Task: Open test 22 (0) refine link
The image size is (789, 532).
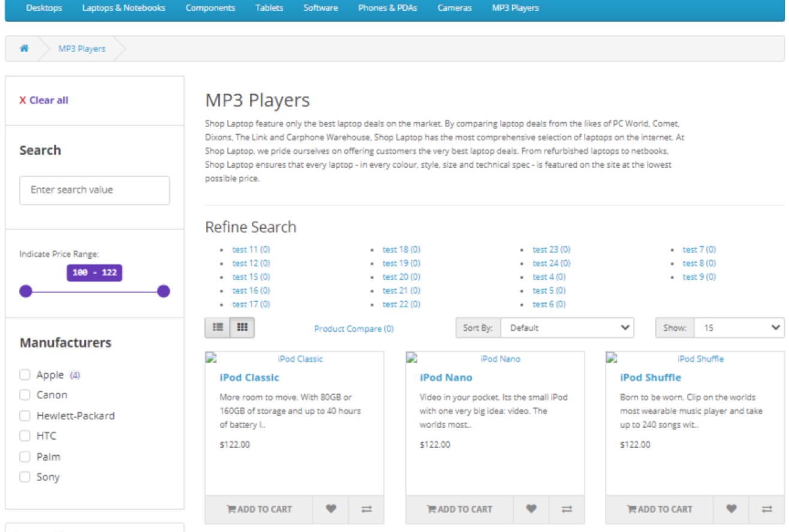Action: [402, 304]
